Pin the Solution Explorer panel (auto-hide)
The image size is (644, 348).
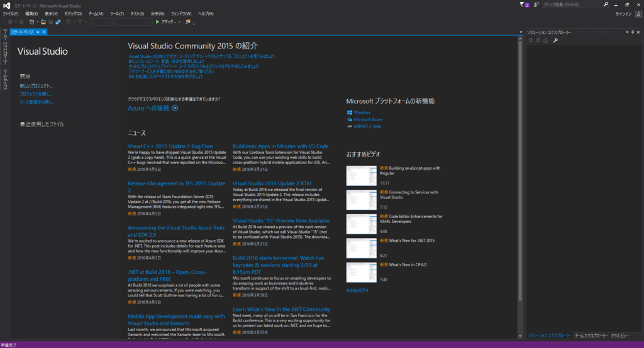(633, 32)
